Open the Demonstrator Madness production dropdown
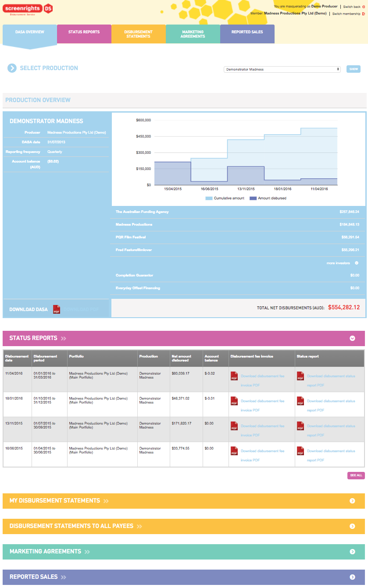 [282, 69]
